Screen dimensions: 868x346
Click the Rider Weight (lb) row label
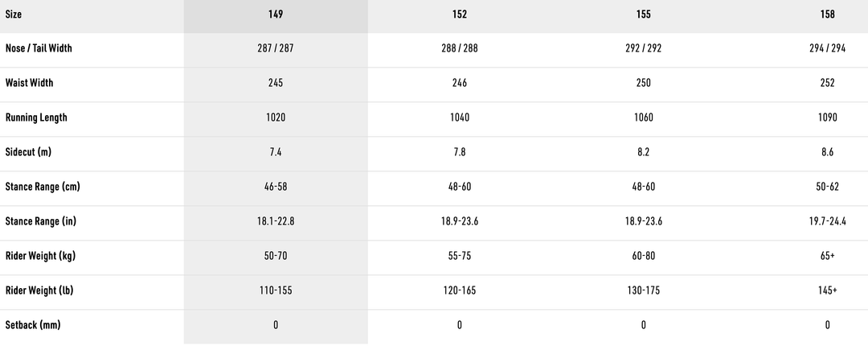[39, 290]
